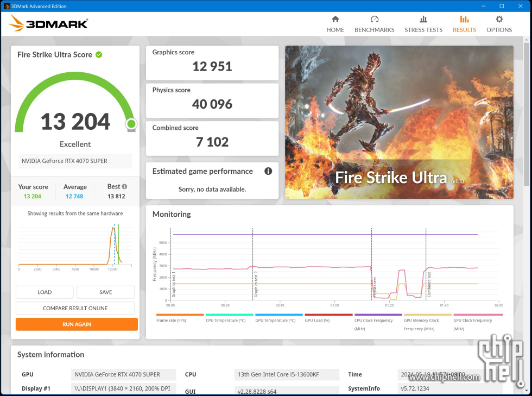Image resolution: width=532 pixels, height=396 pixels.
Task: Click the Graphics score value 12 951
Action: coord(212,66)
